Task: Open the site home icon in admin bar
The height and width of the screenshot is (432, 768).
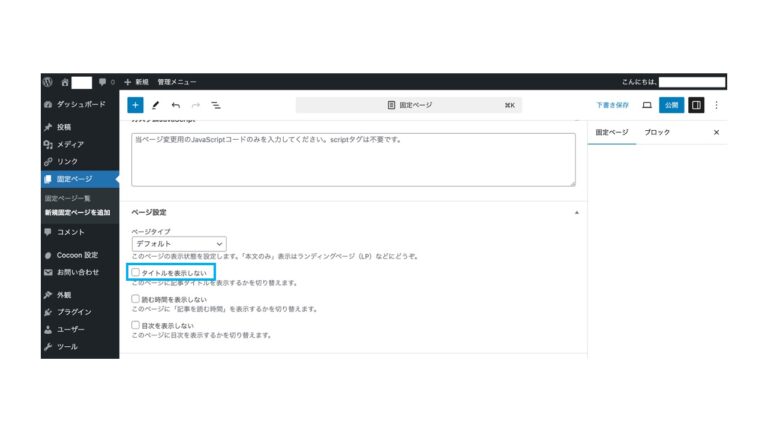Action: (65, 82)
